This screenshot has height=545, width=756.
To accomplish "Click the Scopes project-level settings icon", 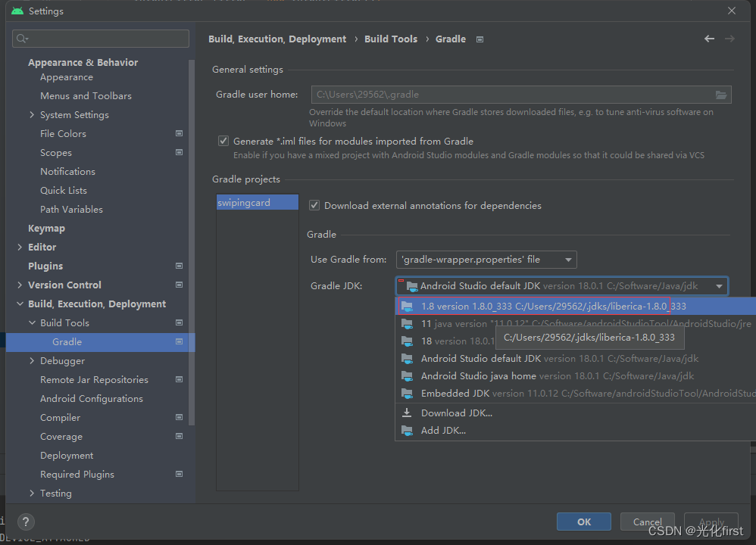I will pyautogui.click(x=179, y=152).
